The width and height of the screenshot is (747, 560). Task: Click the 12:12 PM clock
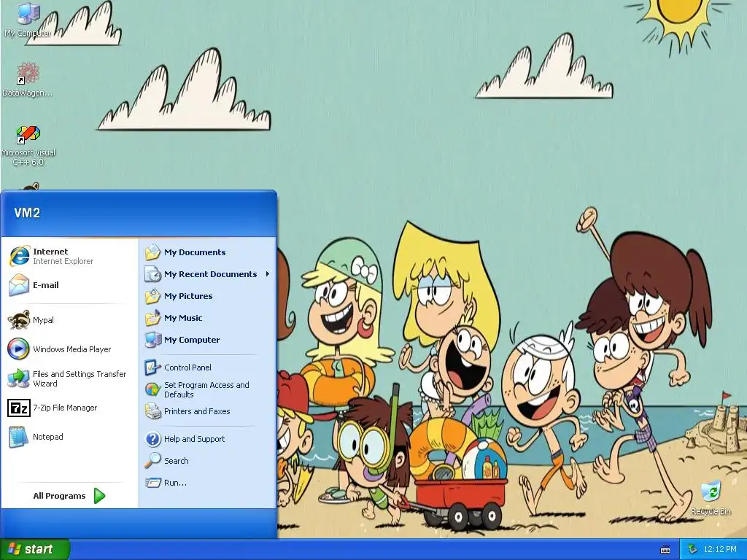pyautogui.click(x=719, y=550)
